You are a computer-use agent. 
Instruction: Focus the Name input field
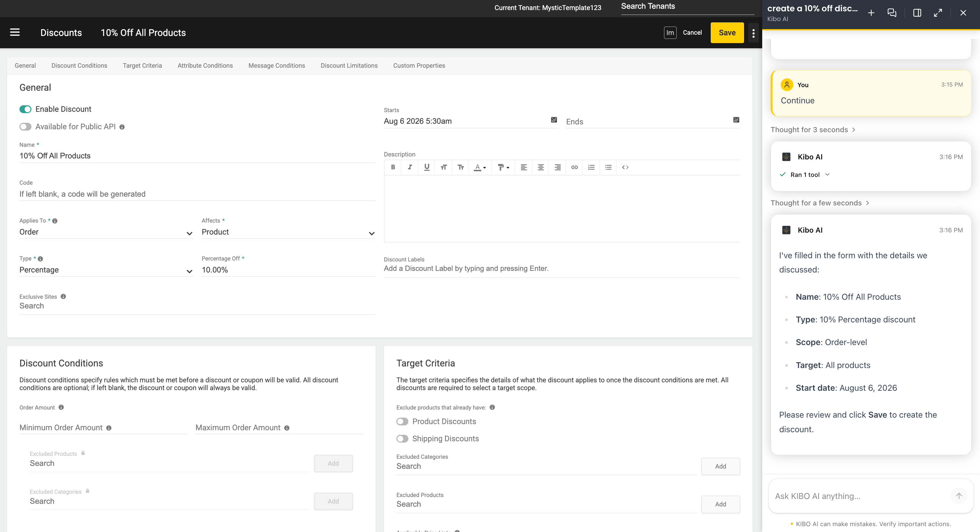tap(197, 156)
